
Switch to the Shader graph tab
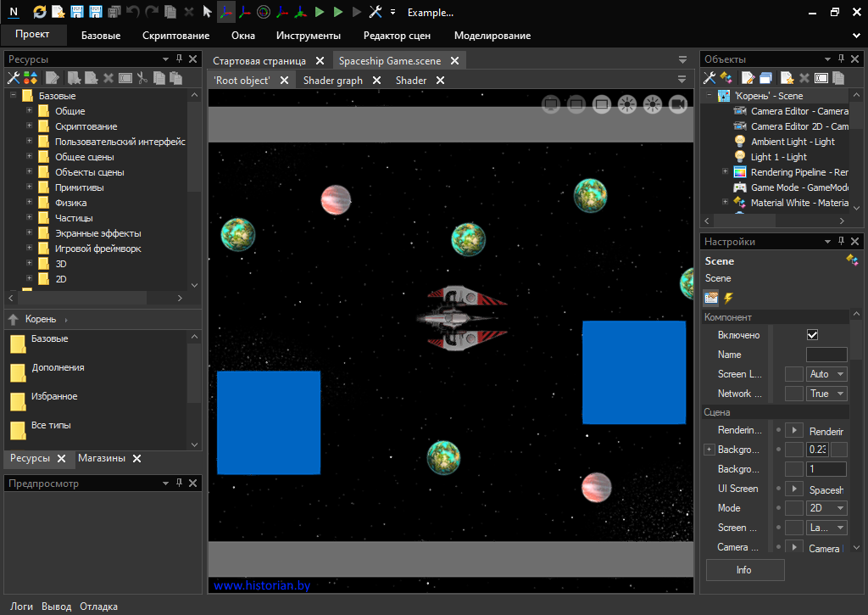[x=332, y=81]
